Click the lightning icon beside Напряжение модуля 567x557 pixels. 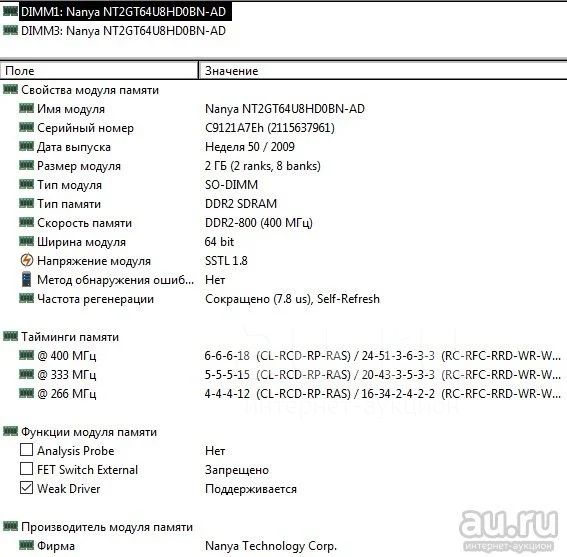point(26,260)
